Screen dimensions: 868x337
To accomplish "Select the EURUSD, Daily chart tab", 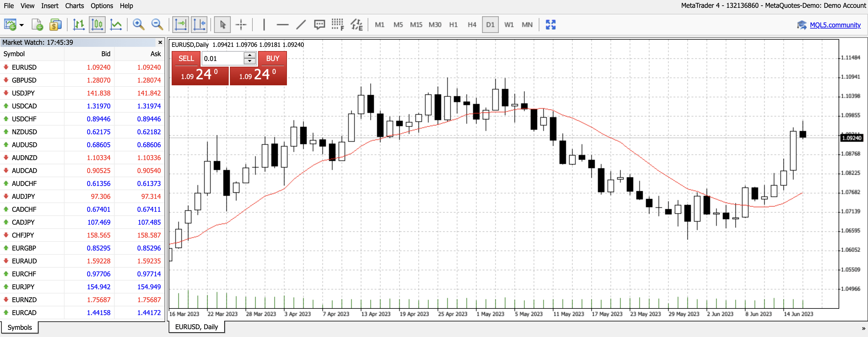I will point(197,326).
